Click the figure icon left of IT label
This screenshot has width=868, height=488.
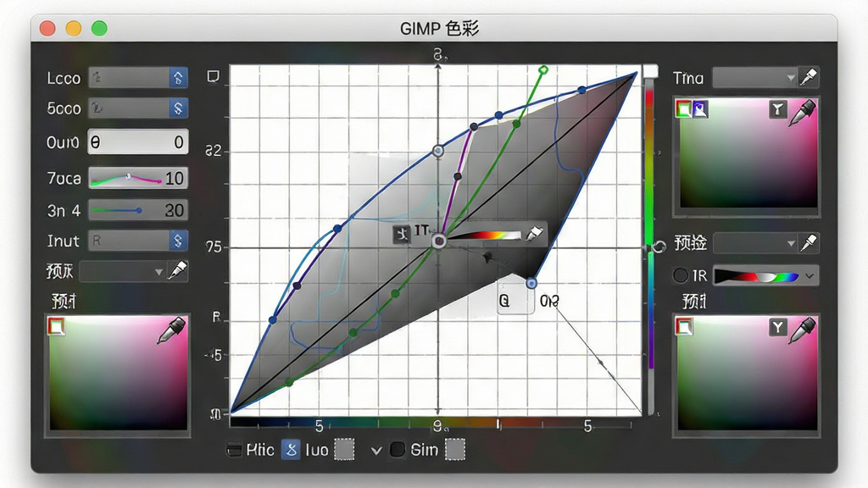pos(402,234)
